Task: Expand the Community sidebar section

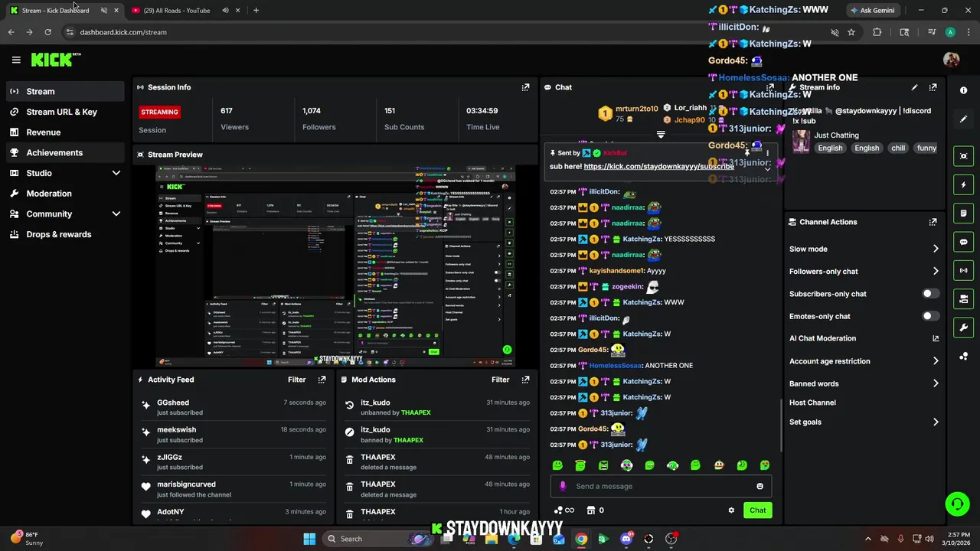Action: click(116, 214)
